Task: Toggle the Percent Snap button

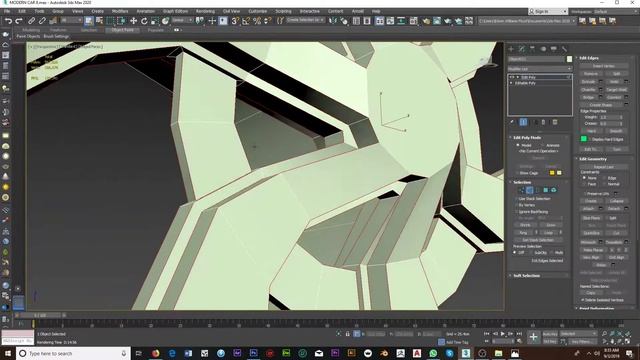Action: (257, 21)
